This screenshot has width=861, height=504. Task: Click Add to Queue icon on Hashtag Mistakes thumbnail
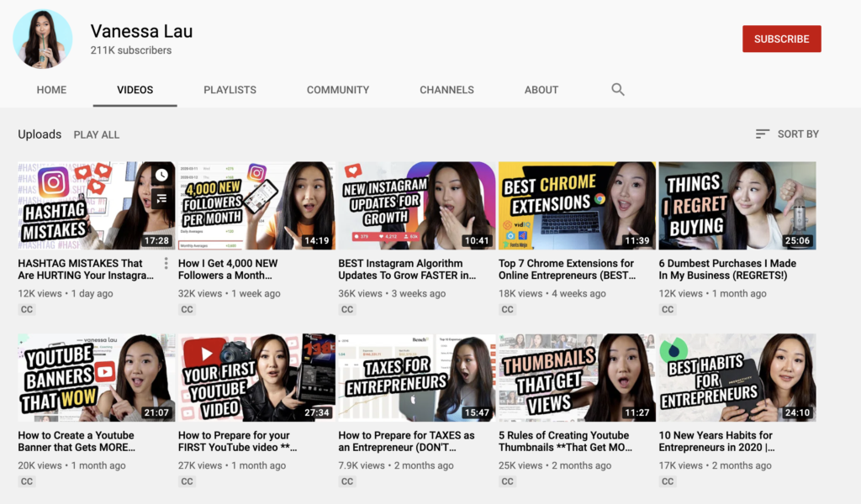[161, 198]
